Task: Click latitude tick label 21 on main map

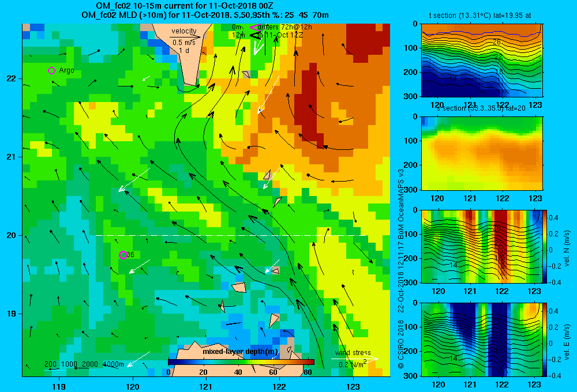Action: pos(12,157)
